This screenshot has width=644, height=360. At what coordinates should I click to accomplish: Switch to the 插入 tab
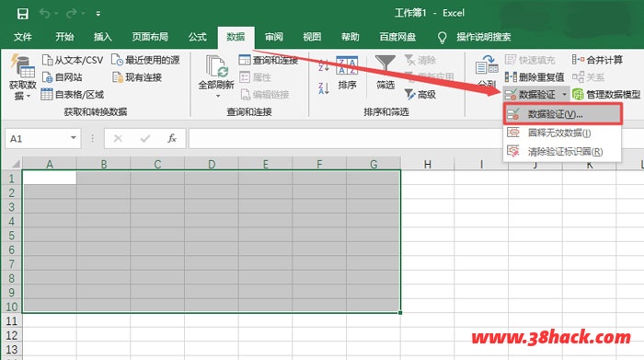coord(103,37)
